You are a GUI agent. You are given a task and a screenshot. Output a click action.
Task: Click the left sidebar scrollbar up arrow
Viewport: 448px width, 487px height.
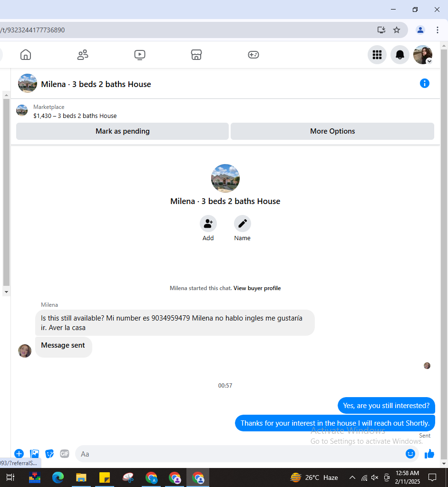coord(6,95)
